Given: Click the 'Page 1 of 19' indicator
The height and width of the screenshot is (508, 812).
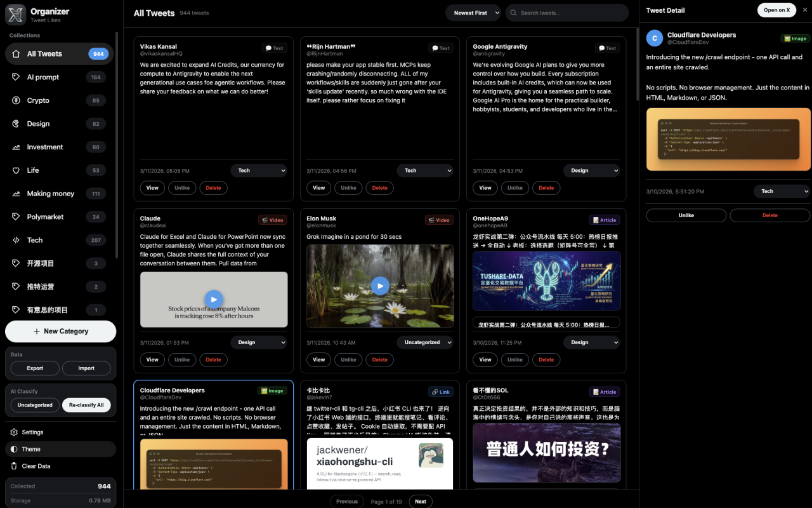Looking at the screenshot, I should (x=386, y=502).
